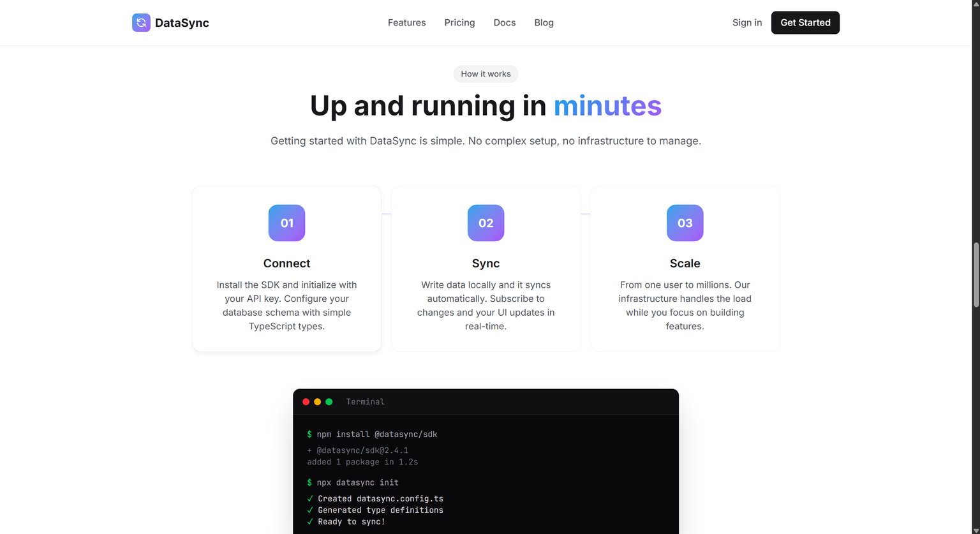The height and width of the screenshot is (534, 980).
Task: Select the Connect card heading
Action: (x=286, y=263)
